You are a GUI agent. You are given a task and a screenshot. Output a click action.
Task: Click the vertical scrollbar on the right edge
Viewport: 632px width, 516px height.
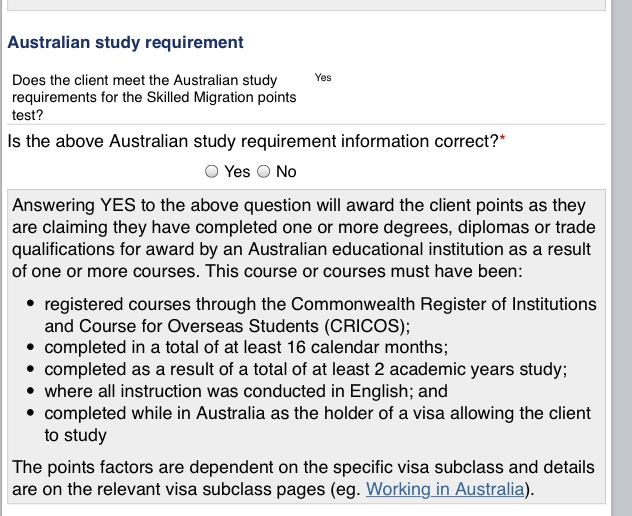[621, 258]
